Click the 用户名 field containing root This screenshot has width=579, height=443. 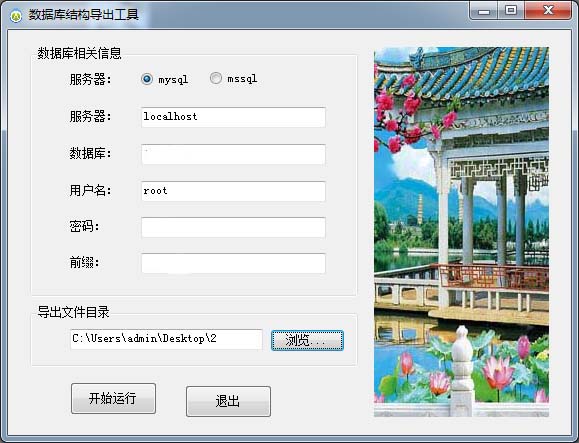[x=233, y=191]
